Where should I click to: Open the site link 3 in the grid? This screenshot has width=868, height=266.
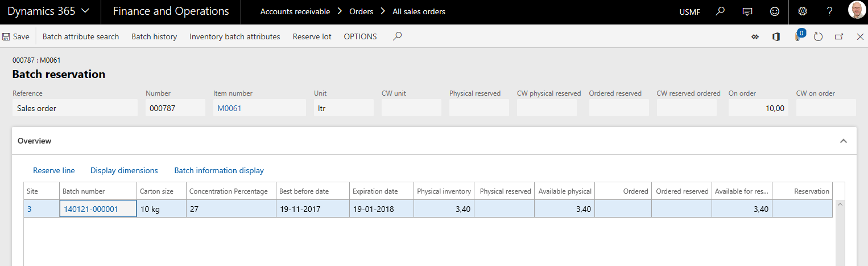(30, 209)
